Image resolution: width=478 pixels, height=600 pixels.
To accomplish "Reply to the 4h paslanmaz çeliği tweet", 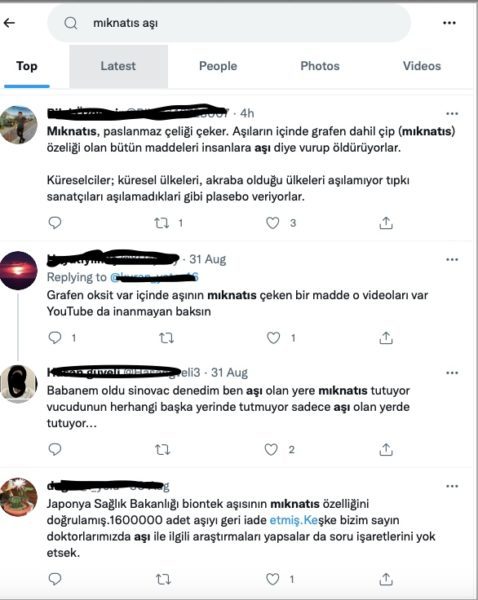I will point(55,223).
